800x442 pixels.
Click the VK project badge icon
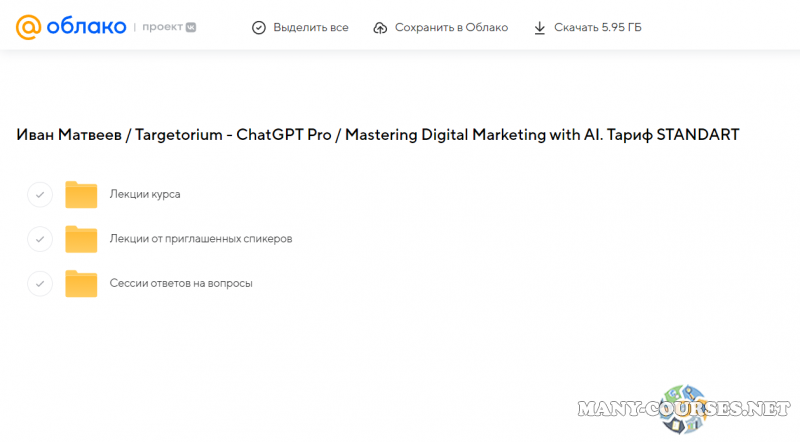[x=191, y=28]
